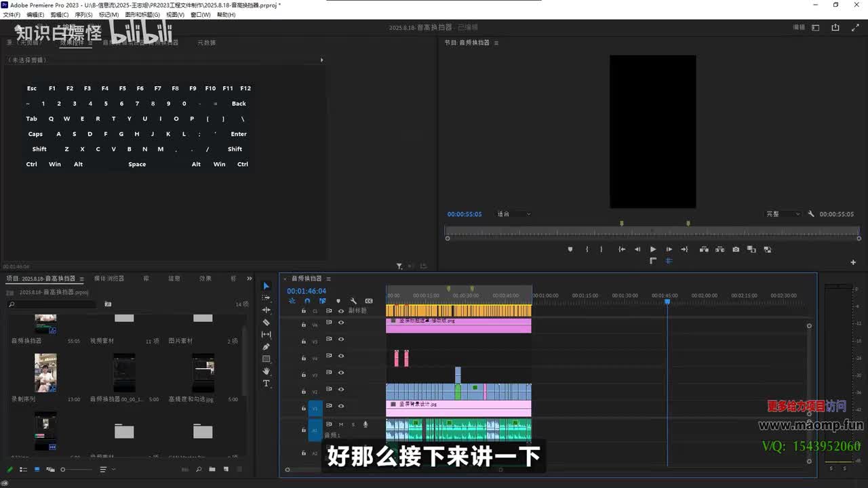The image size is (868, 488).
Task: Hide the C1 subtitle track eye
Action: (341, 311)
